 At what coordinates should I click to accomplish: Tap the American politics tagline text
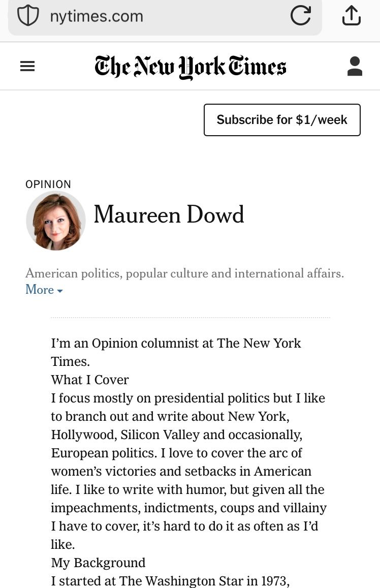point(184,273)
